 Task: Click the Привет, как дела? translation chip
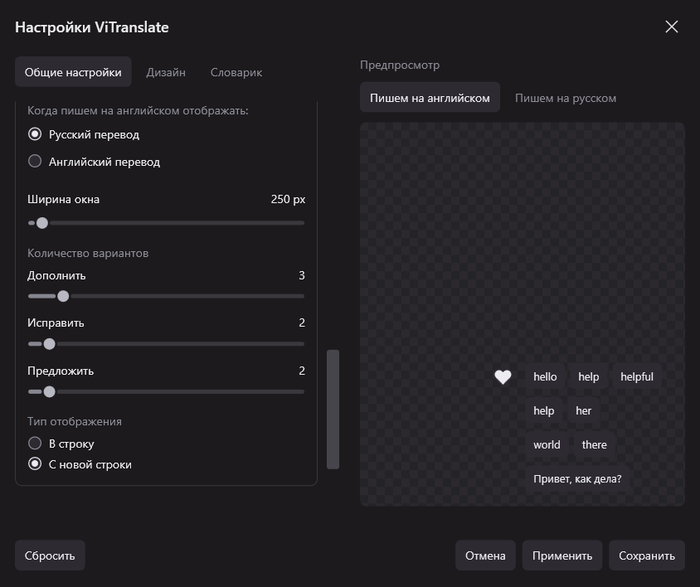point(577,479)
